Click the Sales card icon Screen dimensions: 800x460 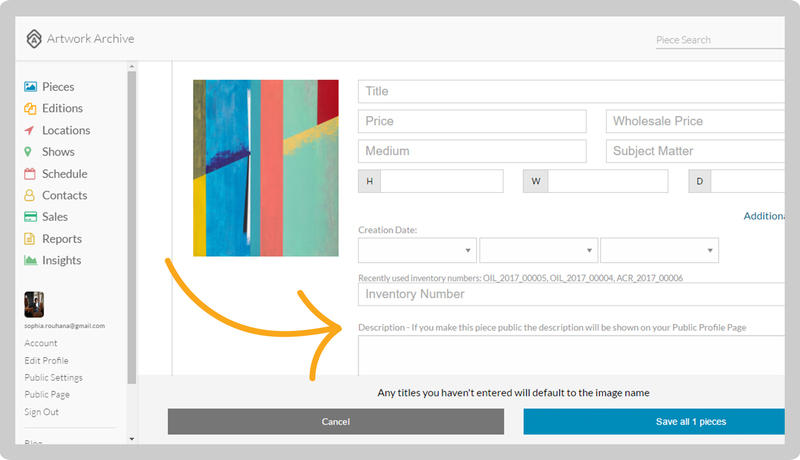[30, 217]
